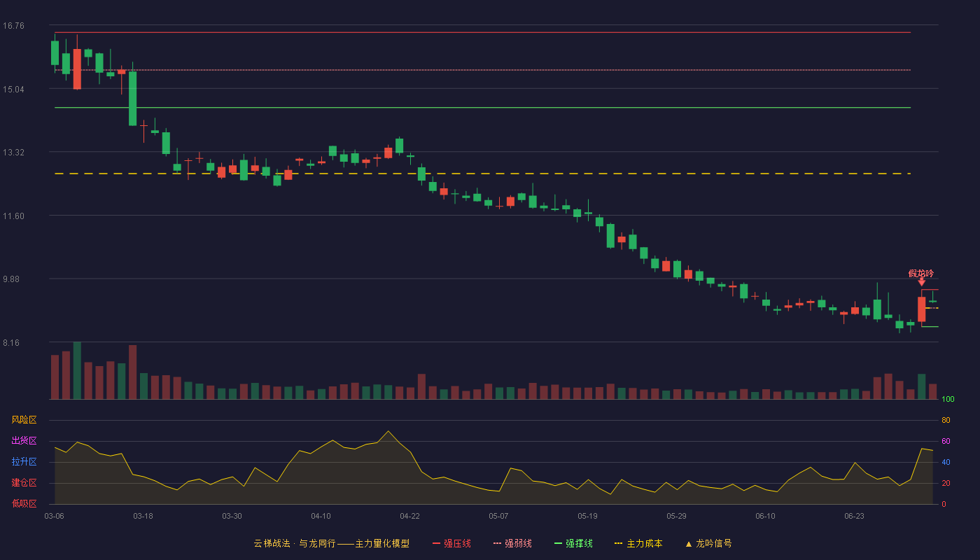Click the solid red 强压线 line on chart
Screen dimensions: 980x560
(482, 32)
